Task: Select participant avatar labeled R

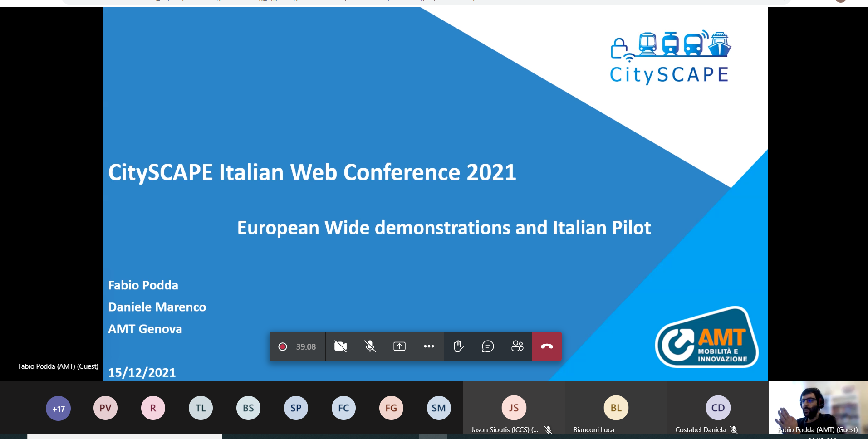Action: (x=153, y=408)
